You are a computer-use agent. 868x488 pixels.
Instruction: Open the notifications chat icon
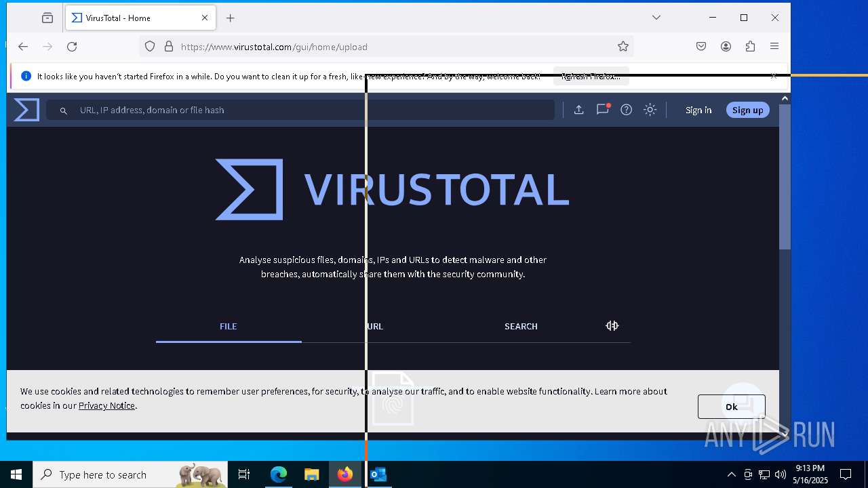[x=603, y=109]
